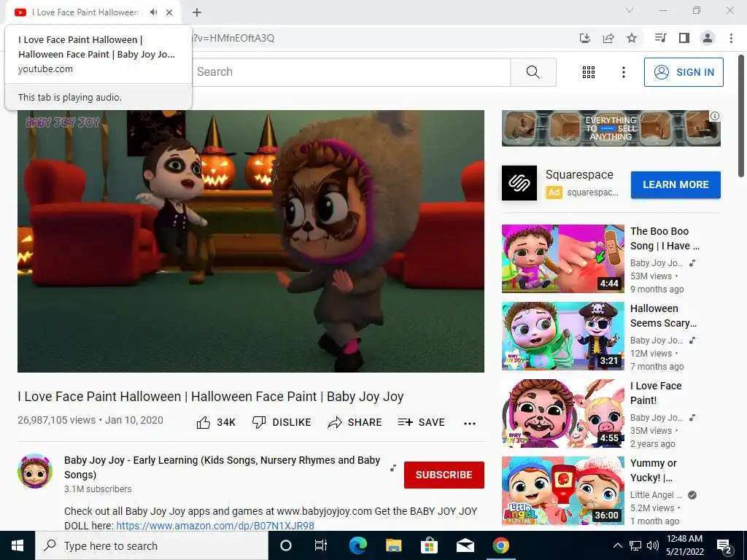
Task: Click the page vertical scrollbar thumb
Action: (x=742, y=116)
